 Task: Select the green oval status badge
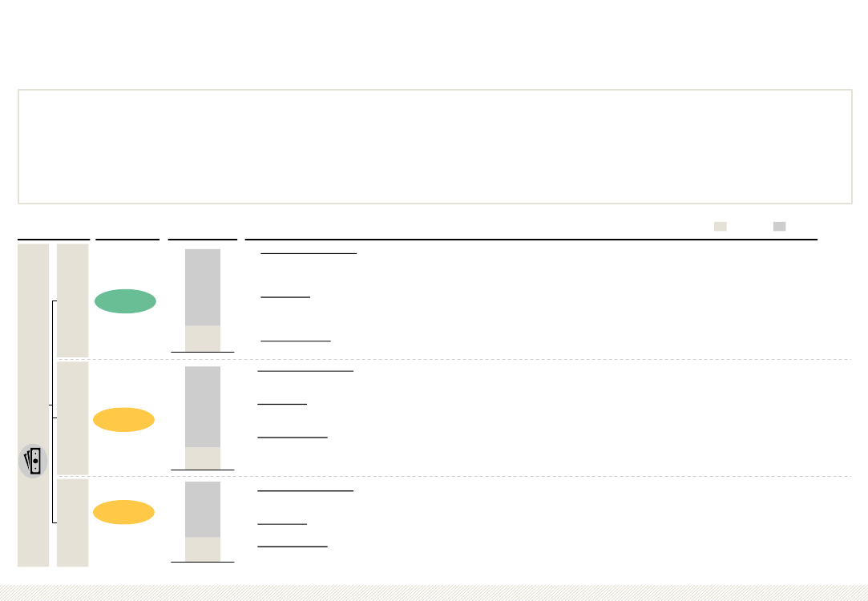(125, 301)
